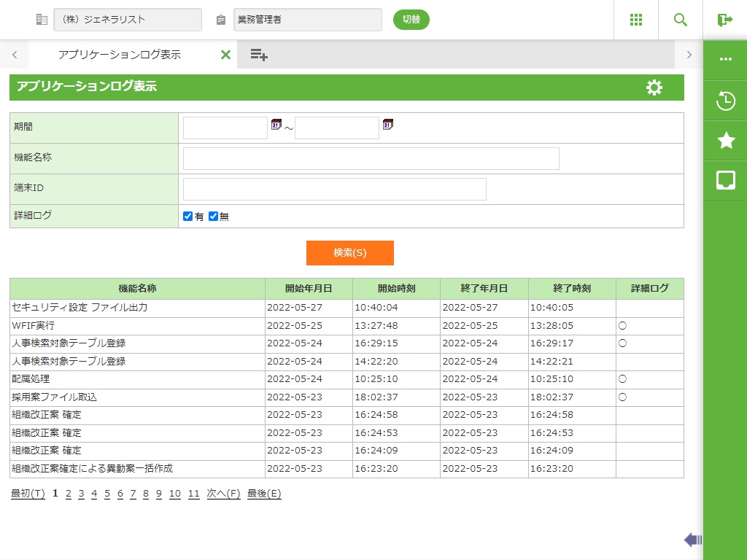
Task: Click the logout icon in header
Action: pyautogui.click(x=724, y=20)
